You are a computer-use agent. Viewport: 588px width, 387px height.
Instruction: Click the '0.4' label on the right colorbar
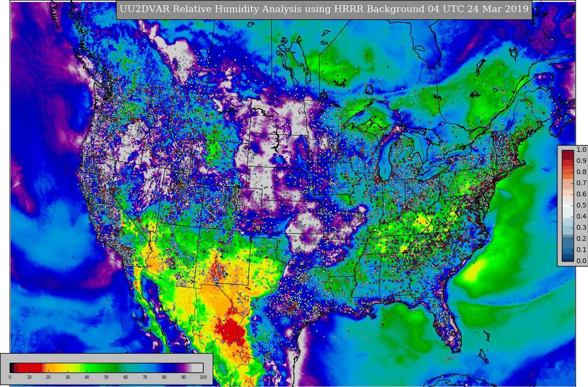pos(581,216)
